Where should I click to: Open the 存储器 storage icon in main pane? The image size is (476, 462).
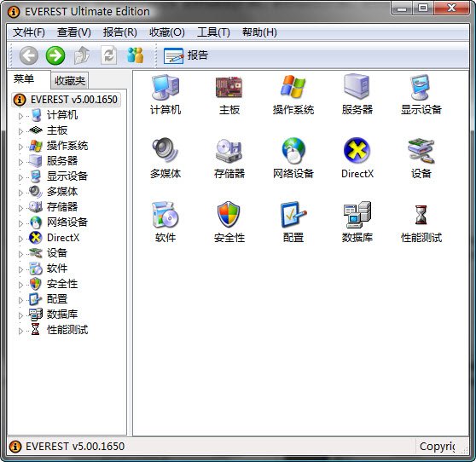coord(229,151)
